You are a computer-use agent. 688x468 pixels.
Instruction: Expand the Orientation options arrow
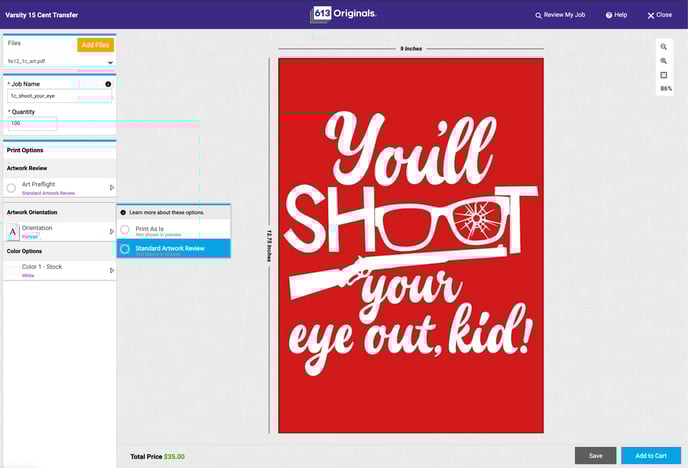click(x=112, y=231)
